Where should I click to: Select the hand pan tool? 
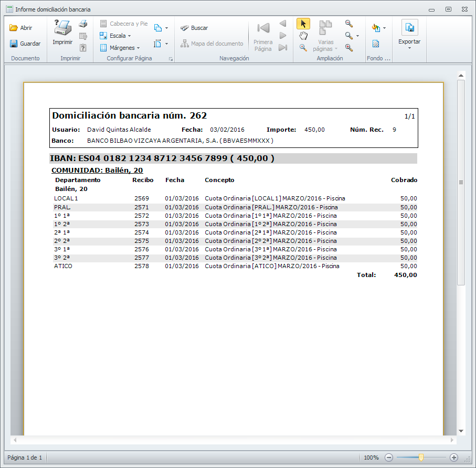click(x=303, y=36)
